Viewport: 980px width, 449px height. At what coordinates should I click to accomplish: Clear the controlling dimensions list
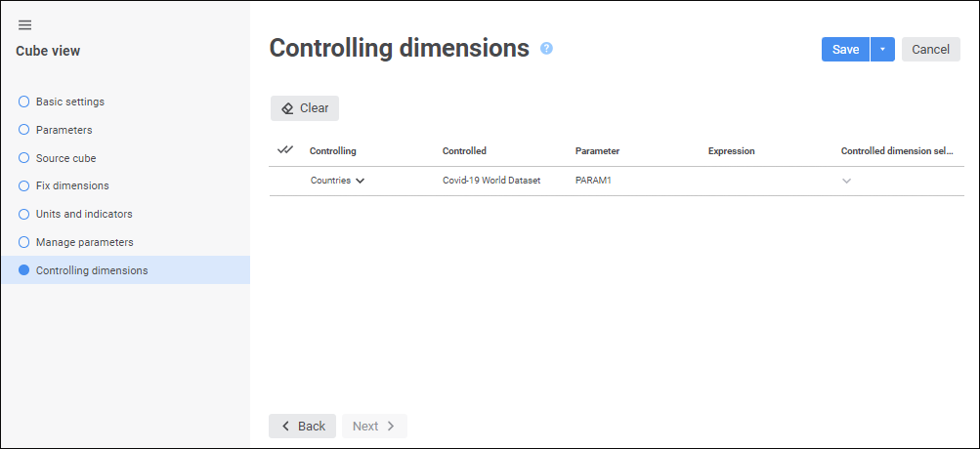tap(305, 108)
